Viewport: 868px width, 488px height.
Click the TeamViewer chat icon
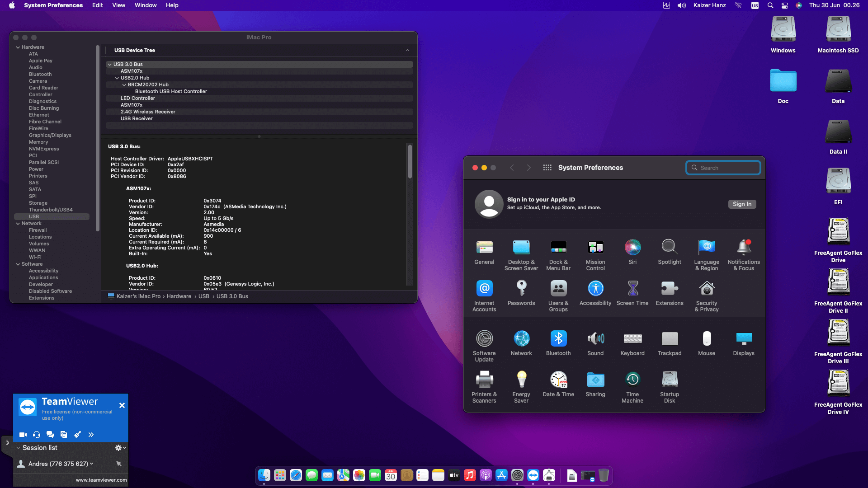tap(50, 435)
